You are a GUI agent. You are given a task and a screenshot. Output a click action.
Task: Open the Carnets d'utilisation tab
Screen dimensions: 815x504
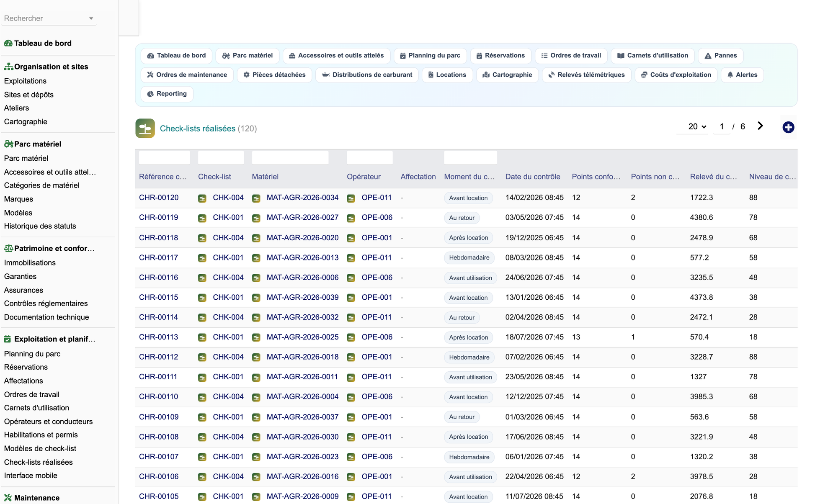(x=653, y=56)
